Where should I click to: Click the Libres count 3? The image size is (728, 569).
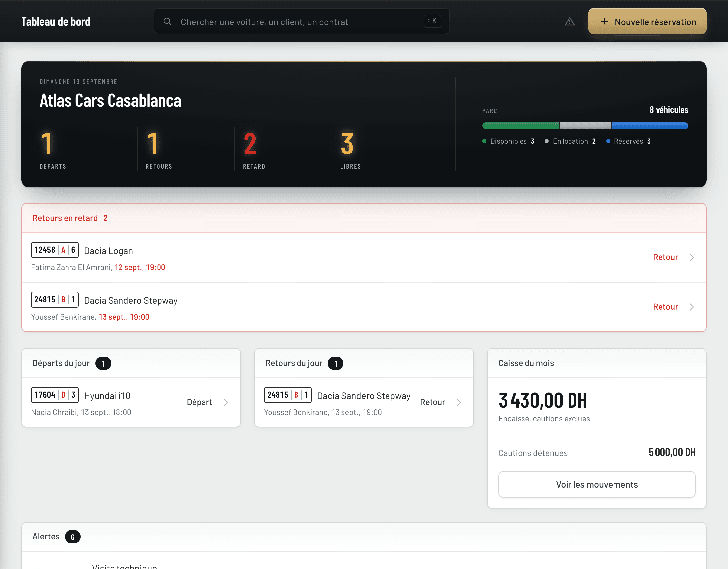[x=347, y=144]
